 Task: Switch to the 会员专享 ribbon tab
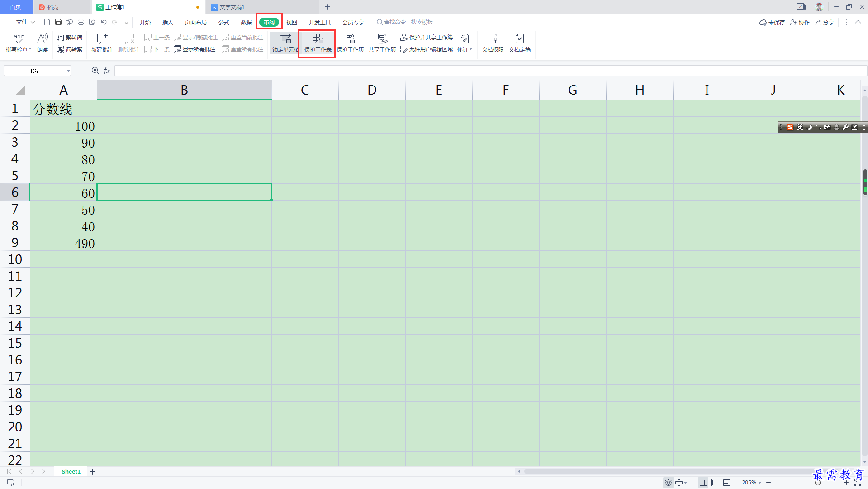tap(353, 22)
